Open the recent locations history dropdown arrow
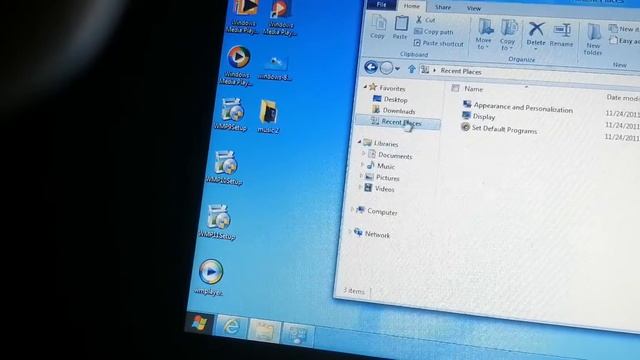The height and width of the screenshot is (360, 640). tap(398, 69)
